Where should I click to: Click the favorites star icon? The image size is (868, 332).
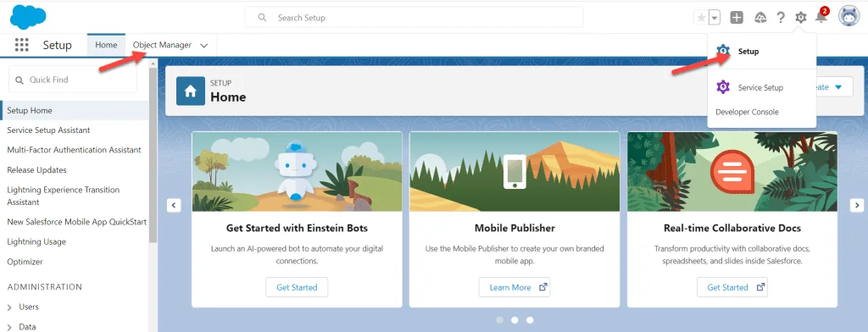click(x=701, y=18)
